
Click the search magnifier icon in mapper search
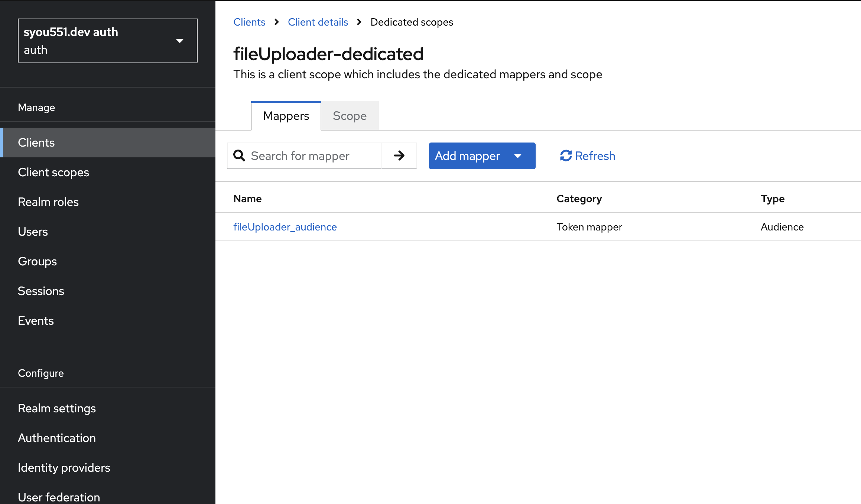tap(239, 156)
